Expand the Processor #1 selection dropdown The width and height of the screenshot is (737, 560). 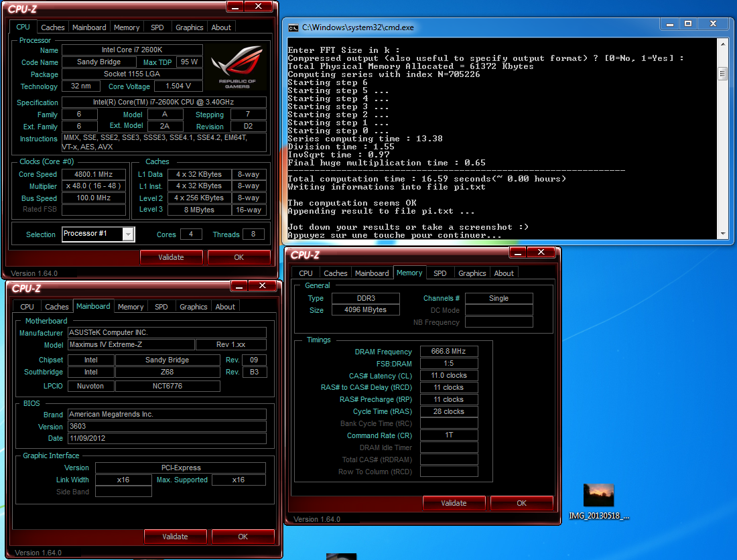click(129, 234)
